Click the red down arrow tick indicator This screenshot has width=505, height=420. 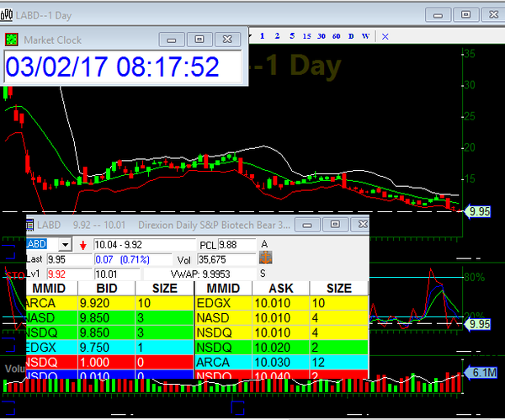click(83, 245)
